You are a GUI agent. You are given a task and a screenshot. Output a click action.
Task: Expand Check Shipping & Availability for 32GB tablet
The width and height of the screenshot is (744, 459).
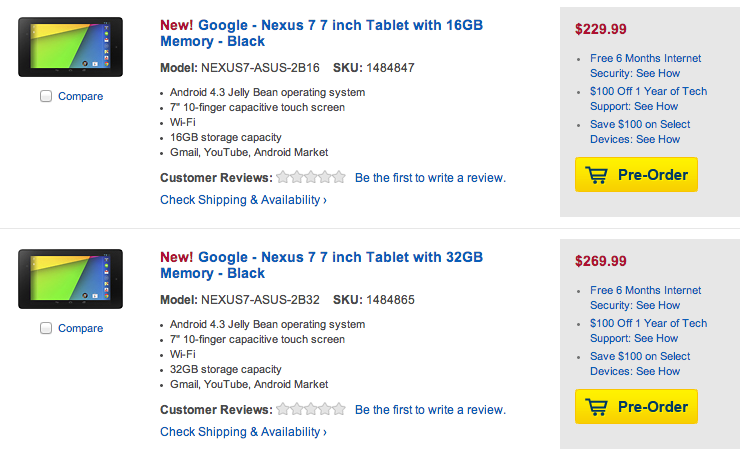click(243, 432)
